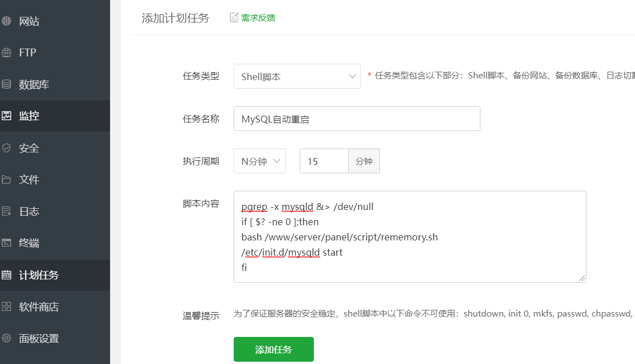Click the FTP globe icon in sidebar

(x=6, y=52)
